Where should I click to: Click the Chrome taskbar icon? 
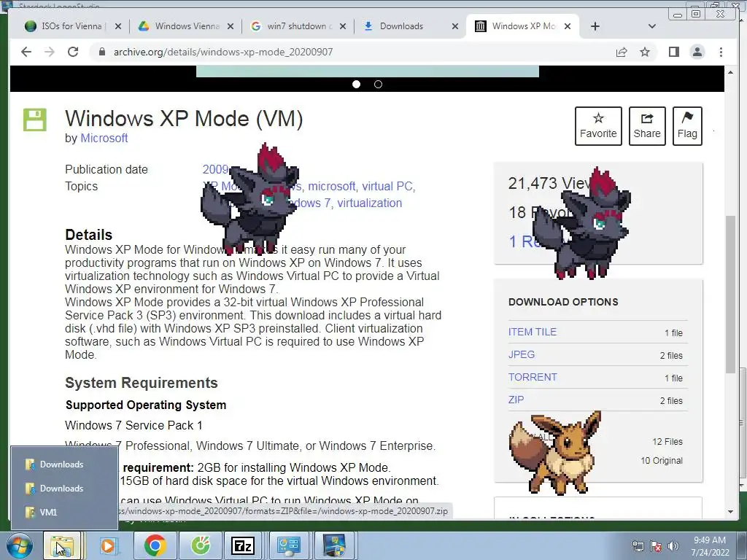(x=155, y=545)
